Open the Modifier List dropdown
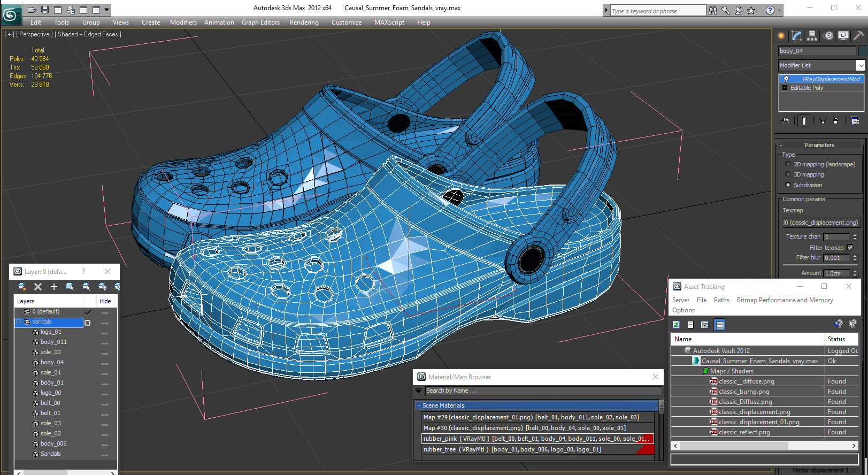 [x=861, y=65]
